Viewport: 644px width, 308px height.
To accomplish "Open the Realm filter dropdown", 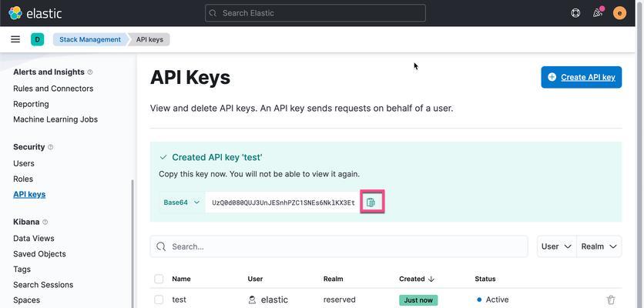I will (x=599, y=246).
